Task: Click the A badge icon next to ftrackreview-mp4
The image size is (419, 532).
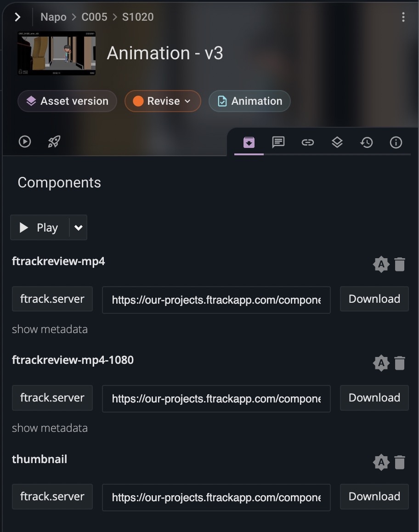Action: pos(381,264)
